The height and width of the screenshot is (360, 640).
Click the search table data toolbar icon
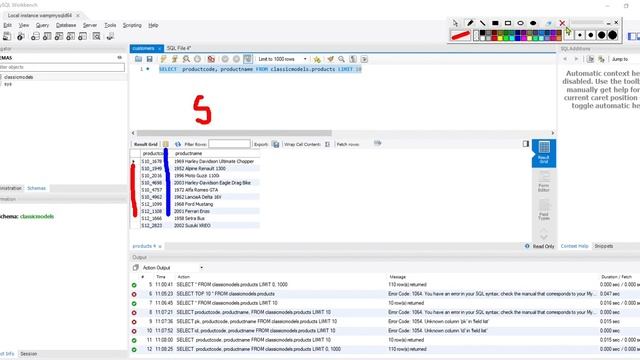pos(96,36)
